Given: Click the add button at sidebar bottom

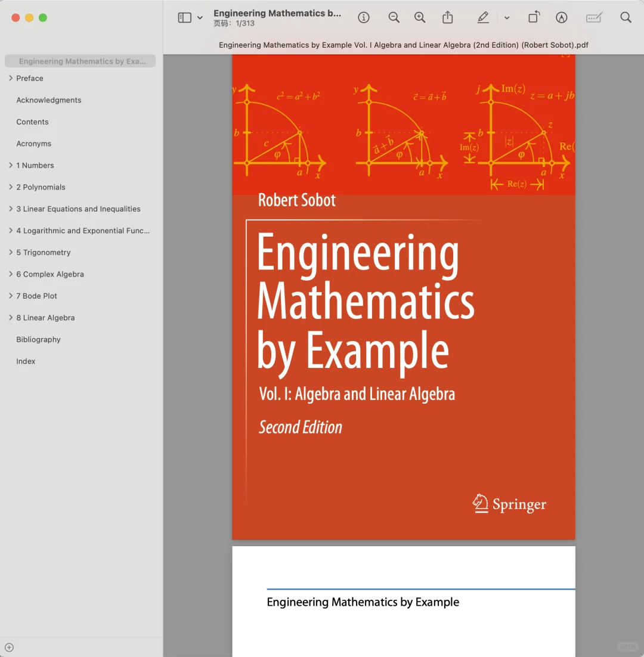Looking at the screenshot, I should [x=9, y=647].
